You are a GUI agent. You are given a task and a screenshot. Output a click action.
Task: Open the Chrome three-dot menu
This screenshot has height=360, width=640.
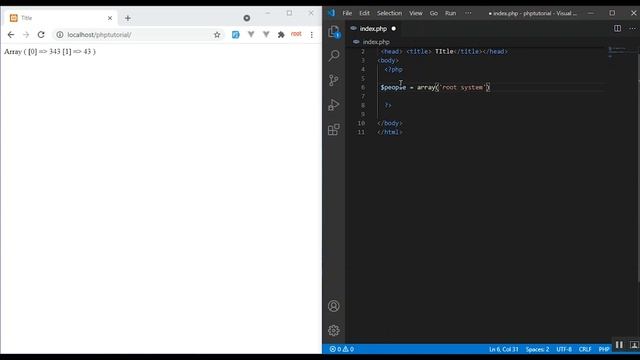pyautogui.click(x=311, y=35)
